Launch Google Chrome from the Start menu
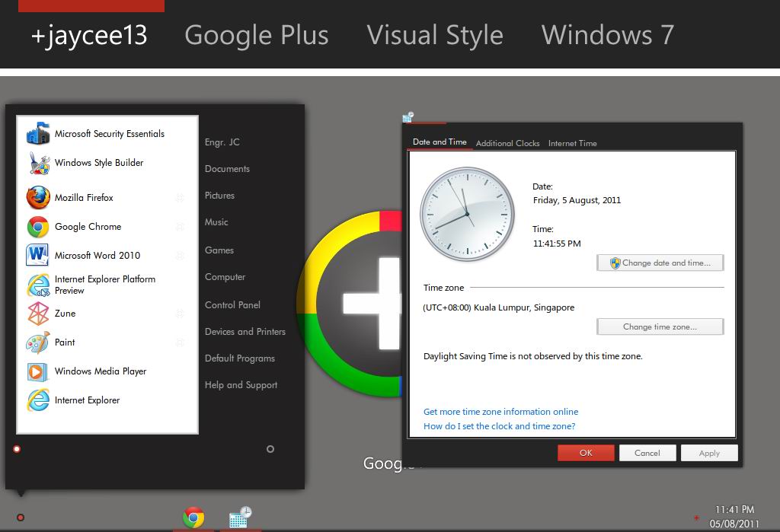The image size is (780, 532). click(x=38, y=227)
